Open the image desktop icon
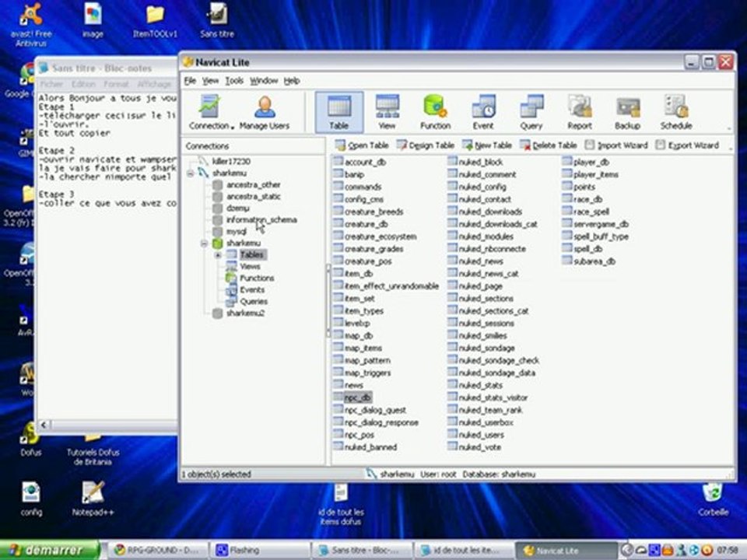This screenshot has height=560, width=747. click(x=93, y=20)
